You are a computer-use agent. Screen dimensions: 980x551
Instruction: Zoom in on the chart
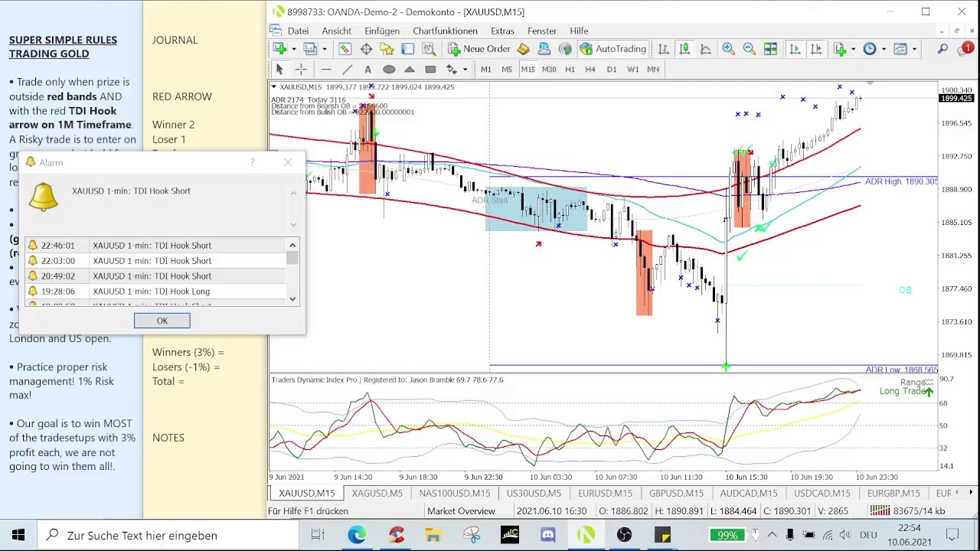point(728,49)
